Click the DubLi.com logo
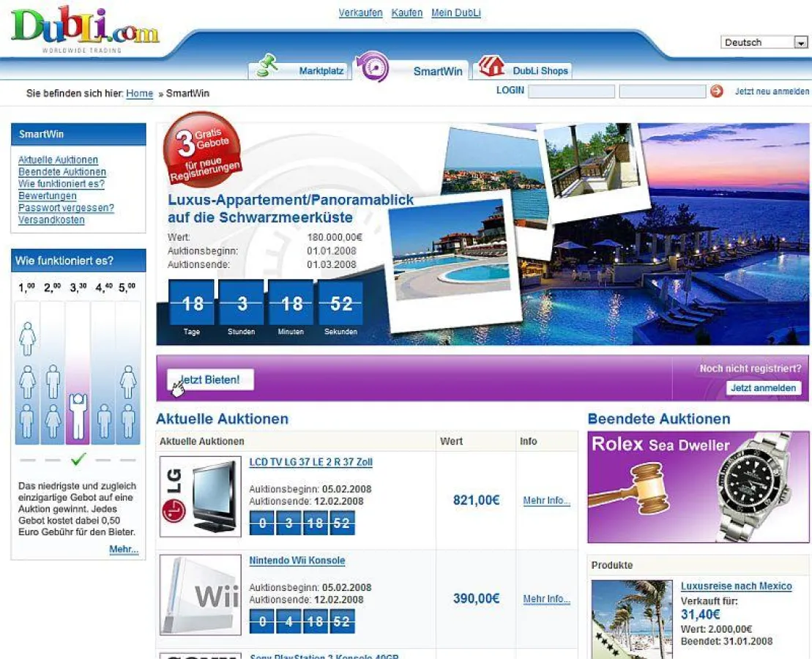The height and width of the screenshot is (659, 812). (84, 31)
